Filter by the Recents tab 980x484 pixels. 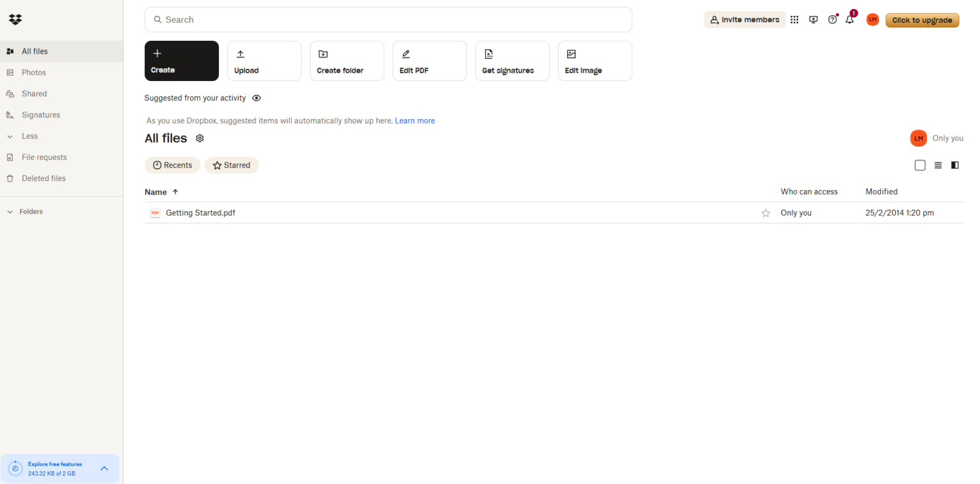[172, 165]
